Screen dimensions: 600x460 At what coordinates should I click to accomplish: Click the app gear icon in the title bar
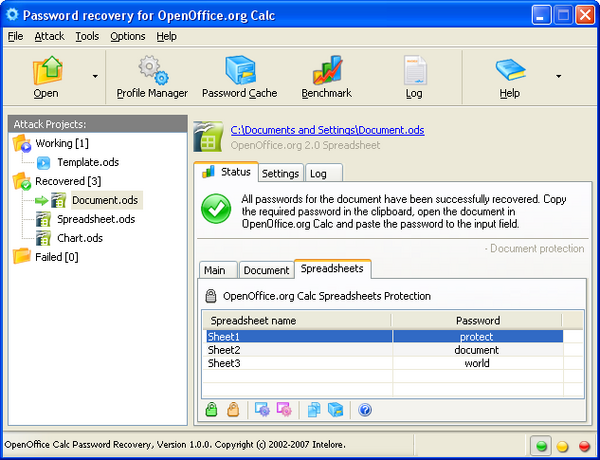click(12, 15)
